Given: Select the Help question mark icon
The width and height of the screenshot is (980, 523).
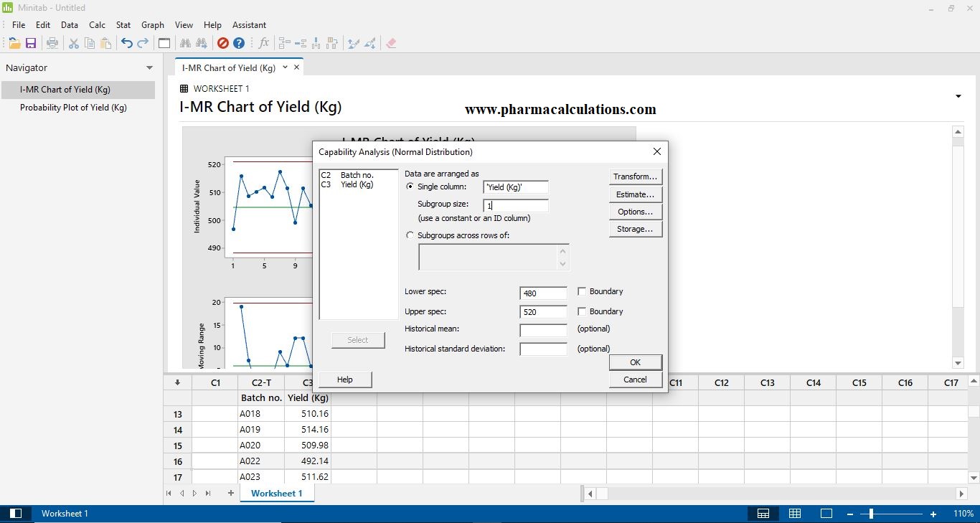Looking at the screenshot, I should [x=239, y=43].
